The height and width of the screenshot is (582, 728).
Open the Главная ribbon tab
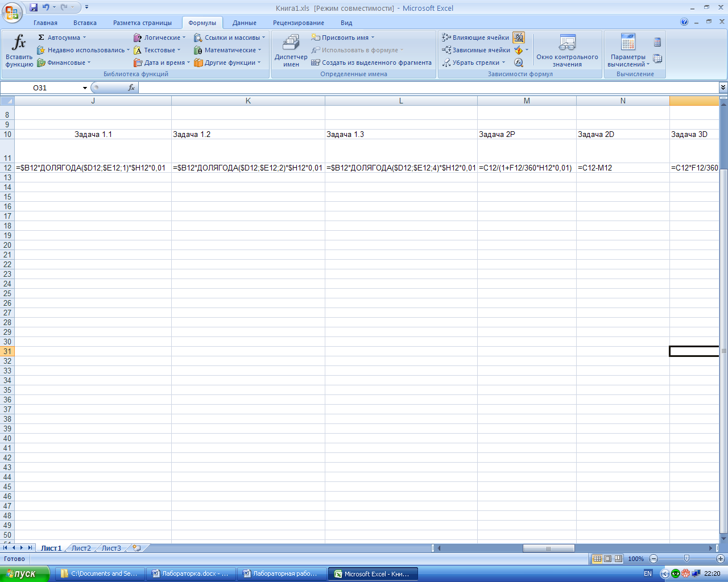(x=45, y=23)
